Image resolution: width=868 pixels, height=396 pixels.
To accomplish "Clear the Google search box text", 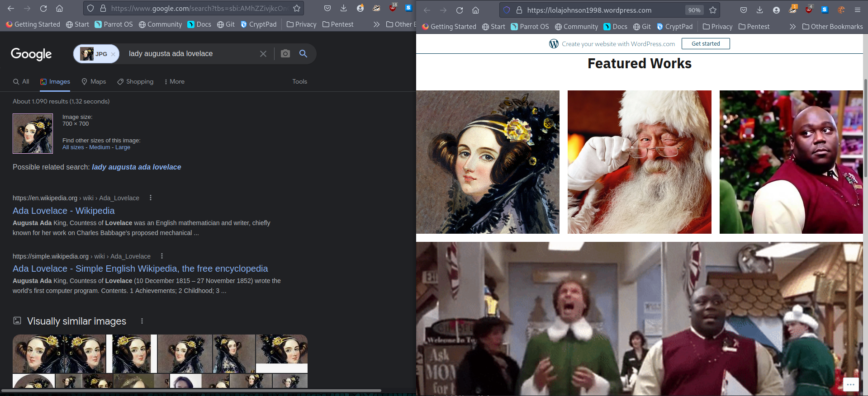I will coord(263,54).
